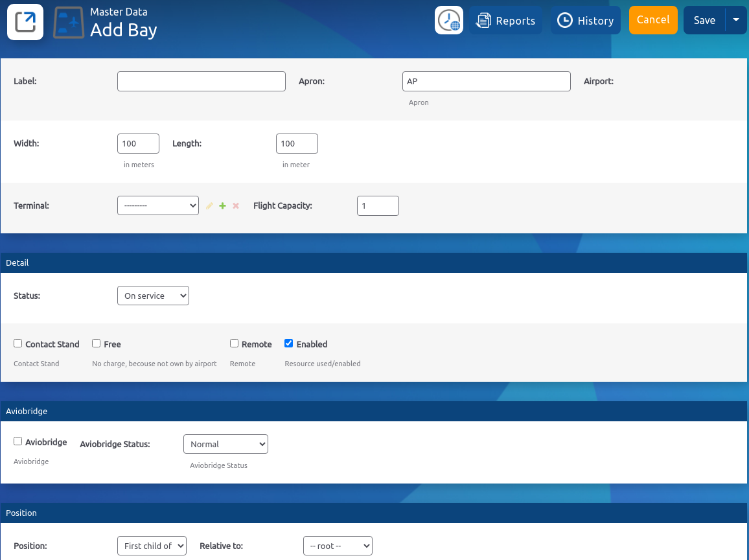Expand the Aviobridge Status dropdown

click(x=225, y=444)
